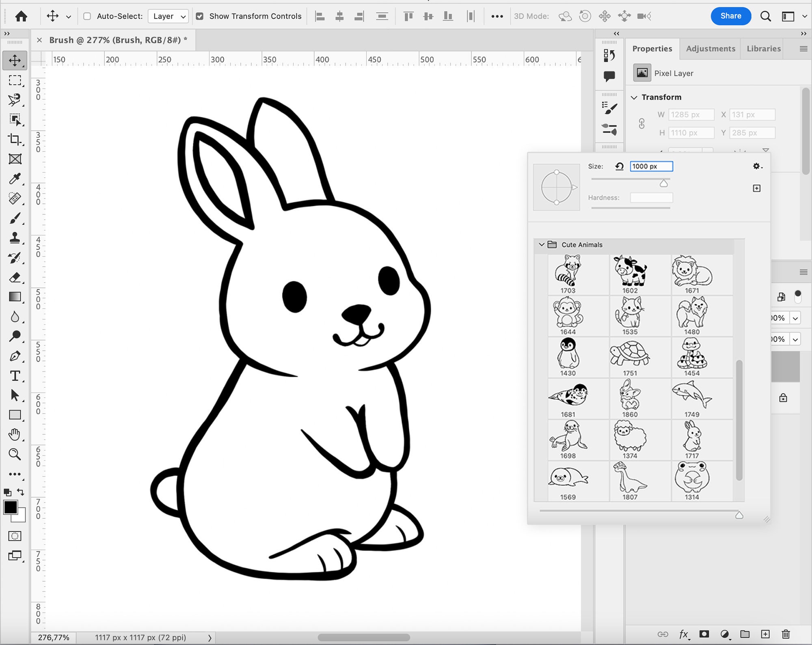Screen dimensions: 812x645
Task: Select the Crop tool
Action: 15,140
